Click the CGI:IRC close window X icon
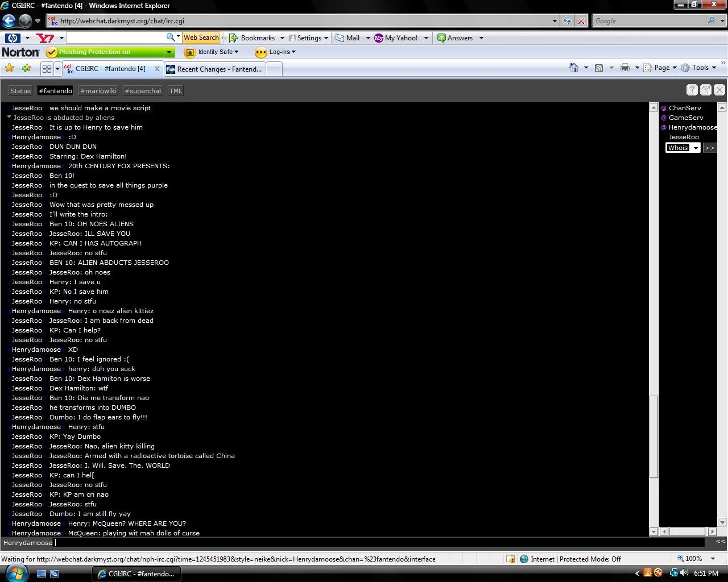The height and width of the screenshot is (582, 728). 719,90
